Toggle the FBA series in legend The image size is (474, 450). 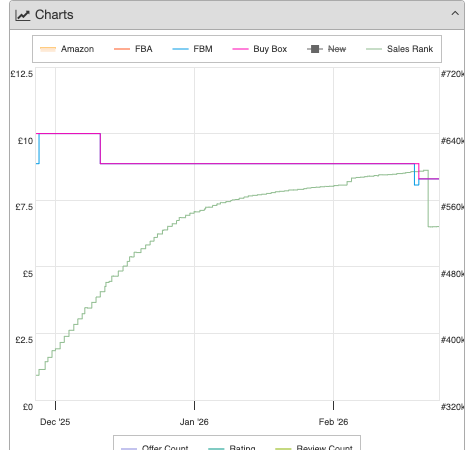point(133,49)
